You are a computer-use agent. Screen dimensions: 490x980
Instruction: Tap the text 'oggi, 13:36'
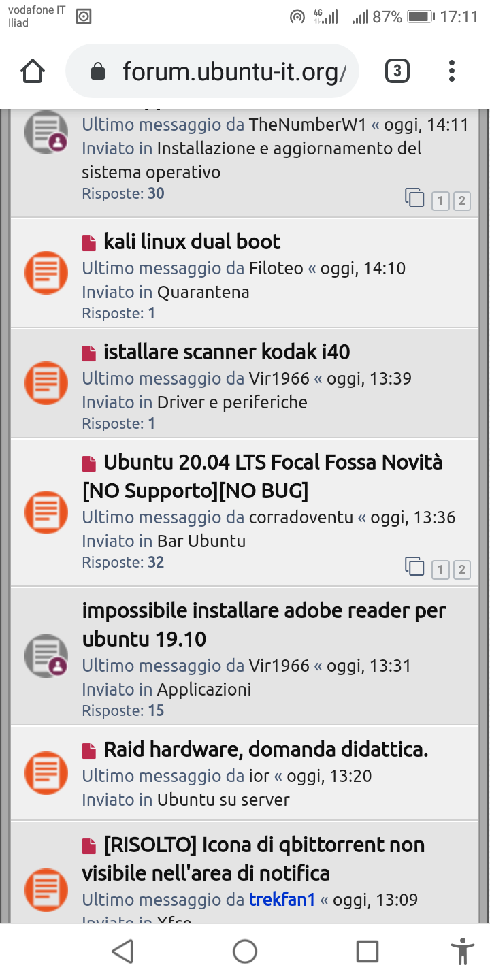coord(413,517)
